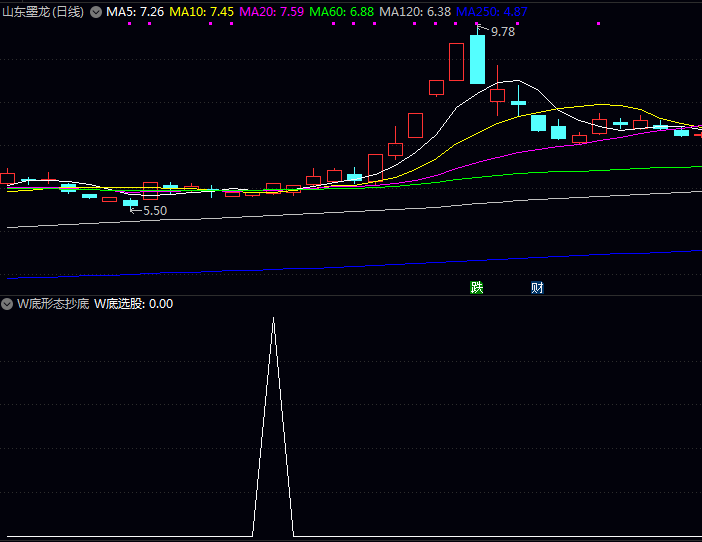The width and height of the screenshot is (702, 542).
Task: Click the 9.78 high price label
Action: pyautogui.click(x=503, y=32)
